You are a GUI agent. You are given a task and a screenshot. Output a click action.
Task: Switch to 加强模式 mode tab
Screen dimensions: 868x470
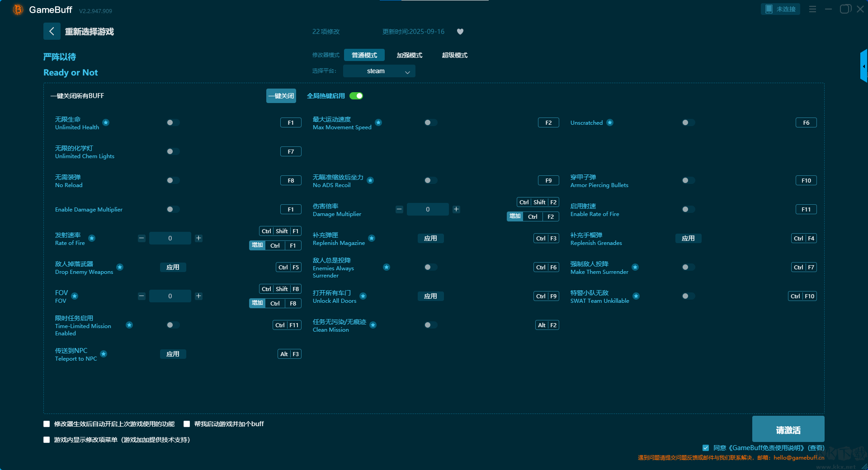click(410, 55)
